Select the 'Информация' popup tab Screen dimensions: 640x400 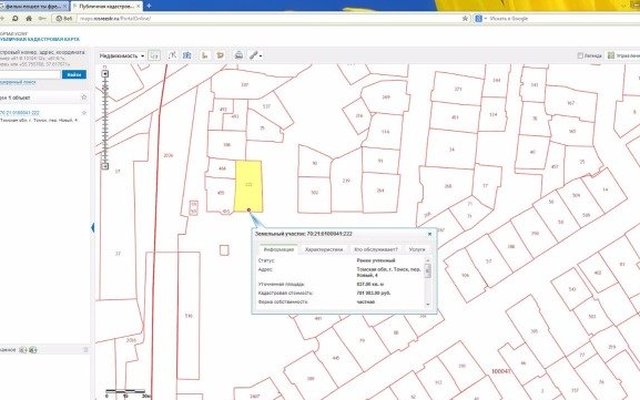pos(279,249)
